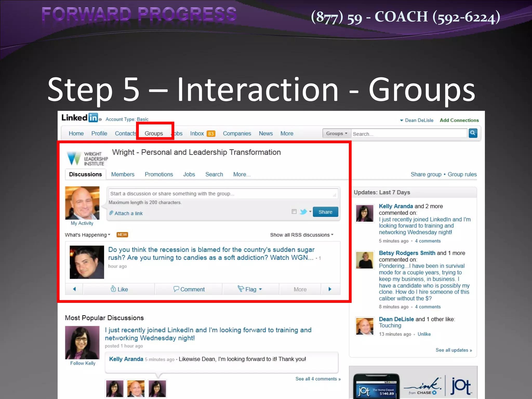Click the Twitter bird icon

303,212
